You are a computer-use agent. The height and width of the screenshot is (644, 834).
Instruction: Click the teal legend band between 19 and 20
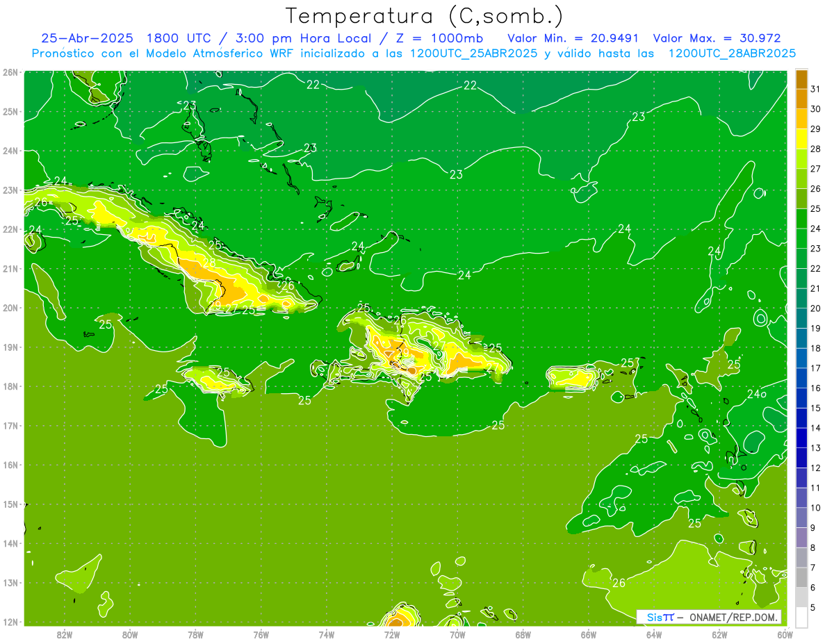point(801,318)
